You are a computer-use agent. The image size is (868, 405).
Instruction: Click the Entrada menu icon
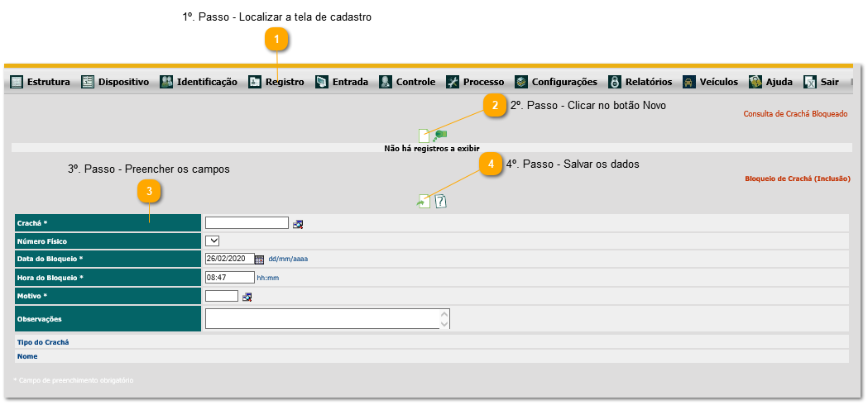322,82
